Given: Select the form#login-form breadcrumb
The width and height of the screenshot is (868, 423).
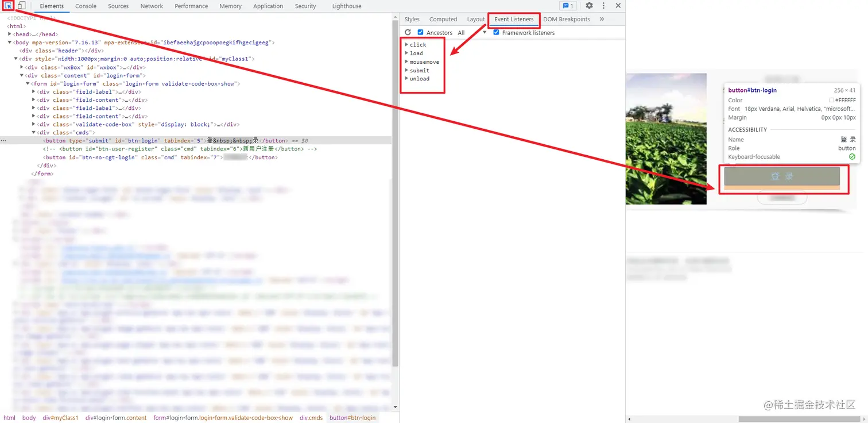Looking at the screenshot, I should tap(223, 418).
